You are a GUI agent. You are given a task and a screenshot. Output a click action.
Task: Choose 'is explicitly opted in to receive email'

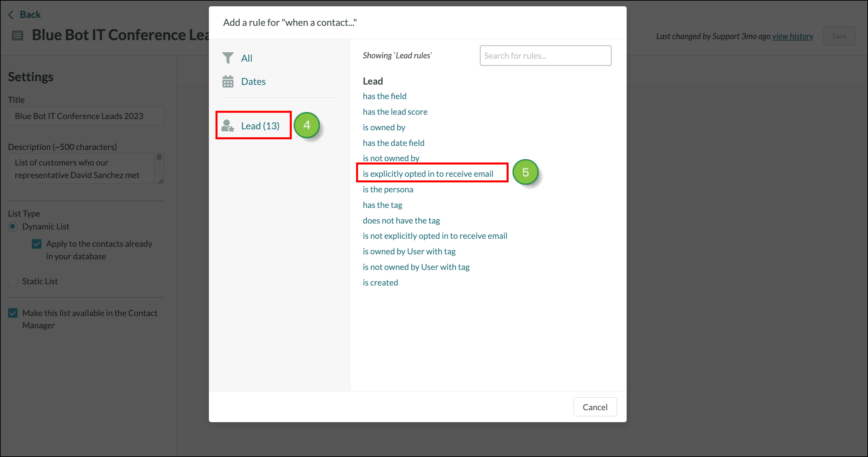point(428,173)
